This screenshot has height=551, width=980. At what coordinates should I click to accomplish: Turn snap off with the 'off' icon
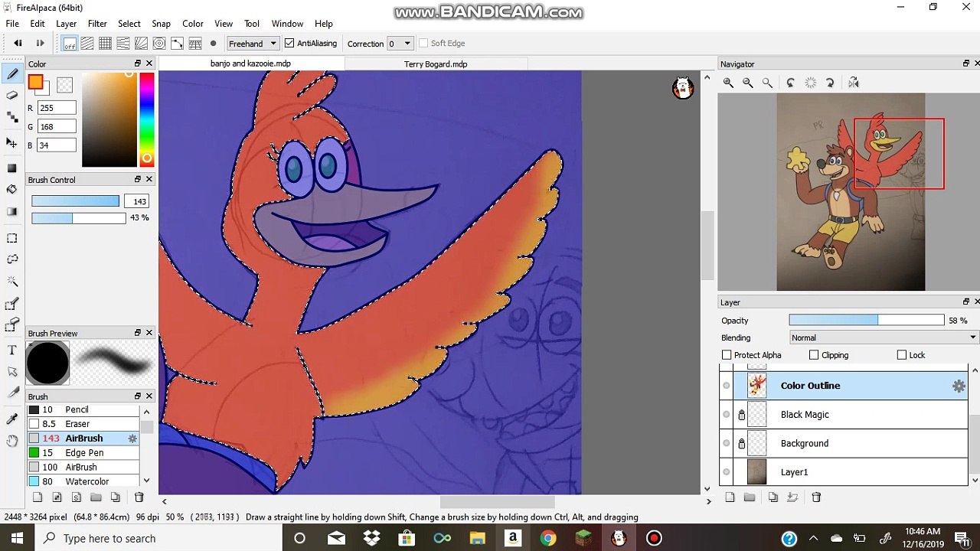(69, 44)
